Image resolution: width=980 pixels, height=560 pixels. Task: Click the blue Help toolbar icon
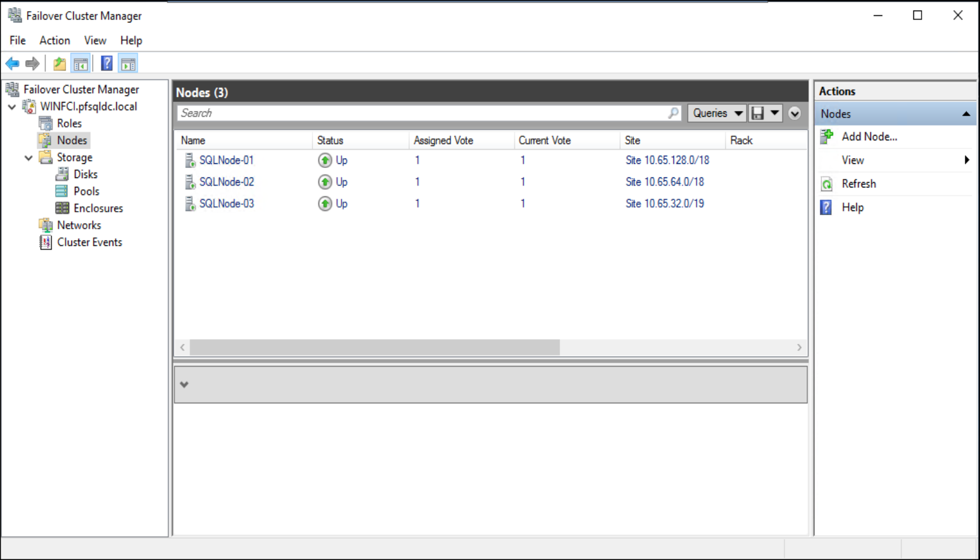(107, 64)
